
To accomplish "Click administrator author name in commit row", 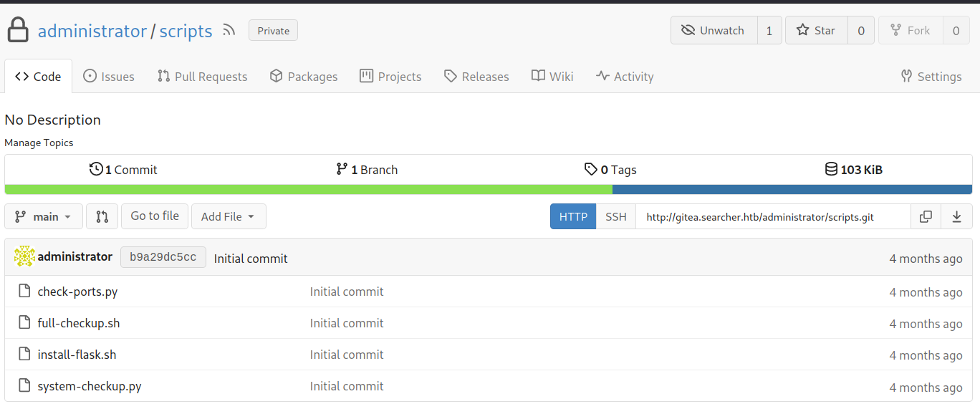I will (75, 256).
